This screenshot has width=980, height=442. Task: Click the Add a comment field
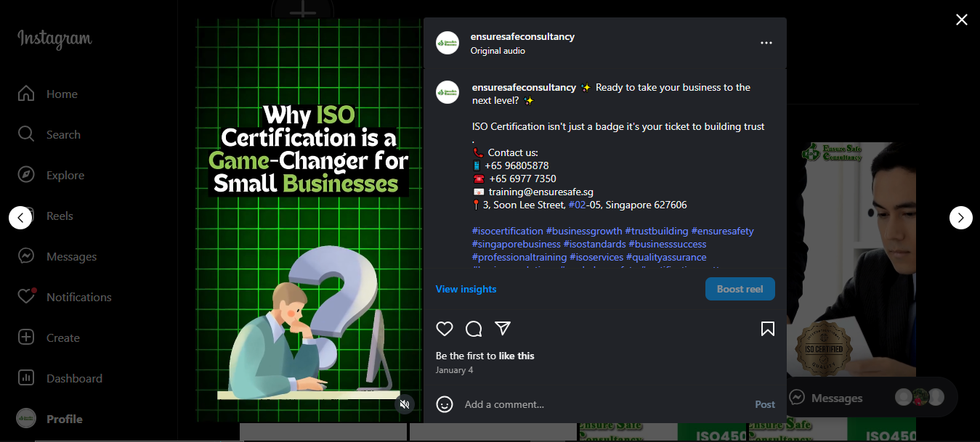pyautogui.click(x=603, y=404)
